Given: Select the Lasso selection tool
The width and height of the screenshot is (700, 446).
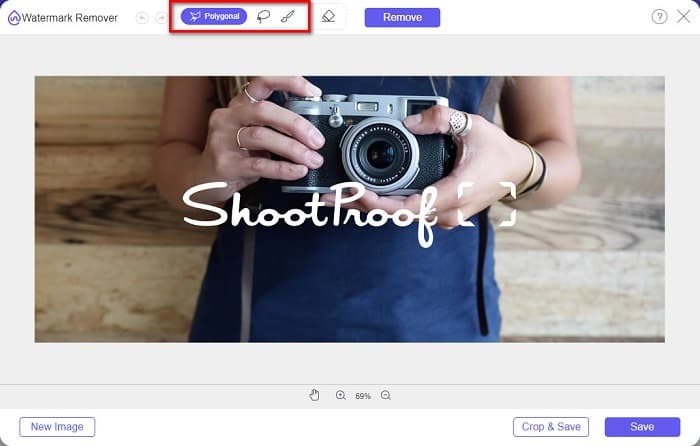Looking at the screenshot, I should tap(264, 17).
